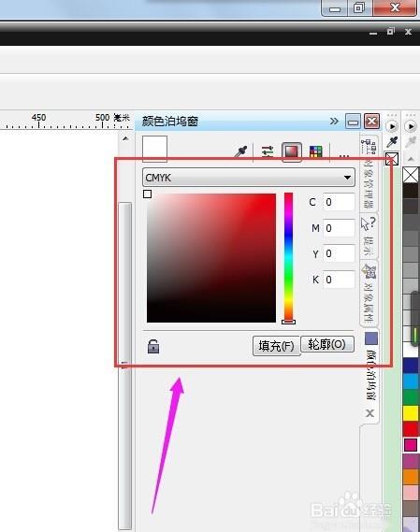This screenshot has height=532, width=420.
Task: Show color palettes grid icon
Action: (x=316, y=151)
